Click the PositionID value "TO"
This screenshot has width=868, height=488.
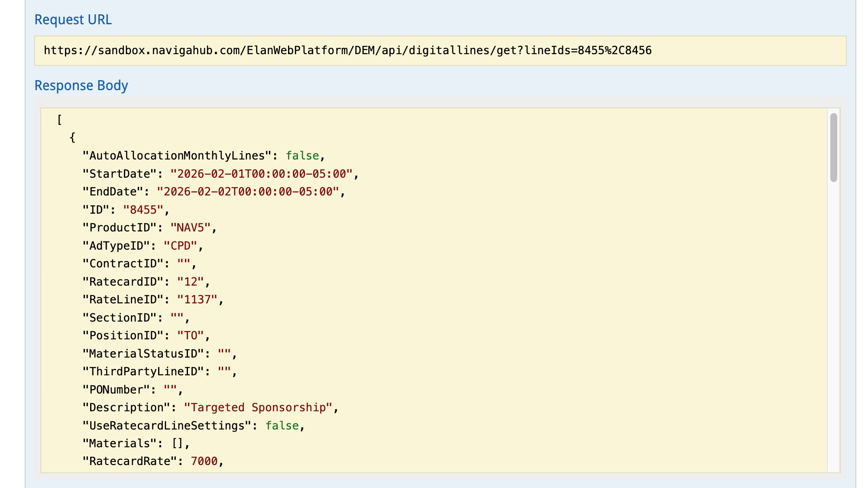click(x=190, y=336)
